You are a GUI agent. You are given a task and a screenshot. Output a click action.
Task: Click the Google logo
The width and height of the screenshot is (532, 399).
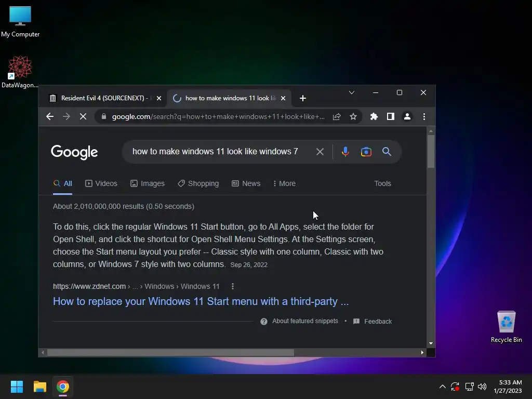tap(74, 152)
